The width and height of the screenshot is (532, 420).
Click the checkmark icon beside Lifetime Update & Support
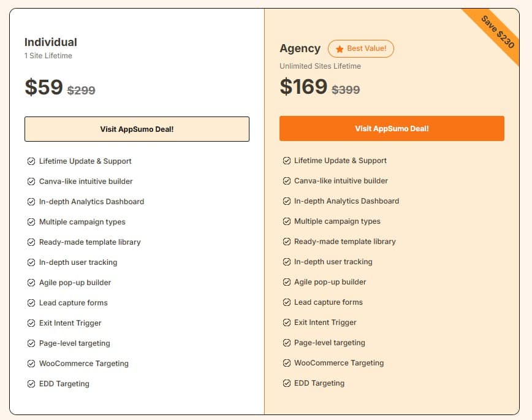pyautogui.click(x=31, y=161)
